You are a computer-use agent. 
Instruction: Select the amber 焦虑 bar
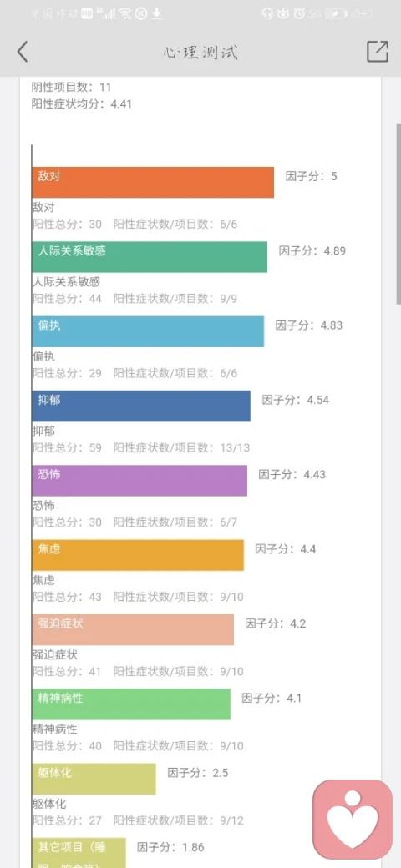coord(138,555)
